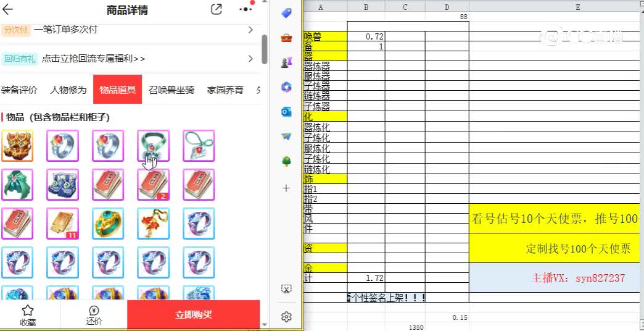Select the gold ring with teal gem
644x331 pixels.
(108, 224)
